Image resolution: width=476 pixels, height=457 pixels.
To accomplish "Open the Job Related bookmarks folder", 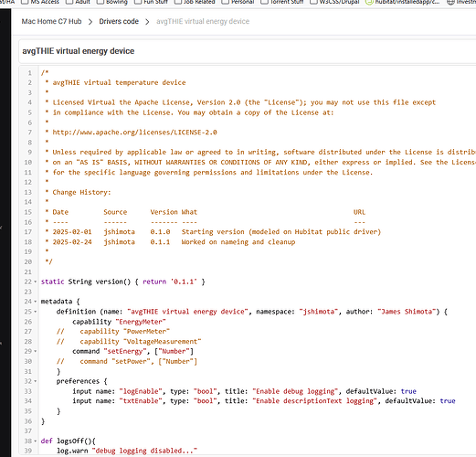I will [x=195, y=2].
